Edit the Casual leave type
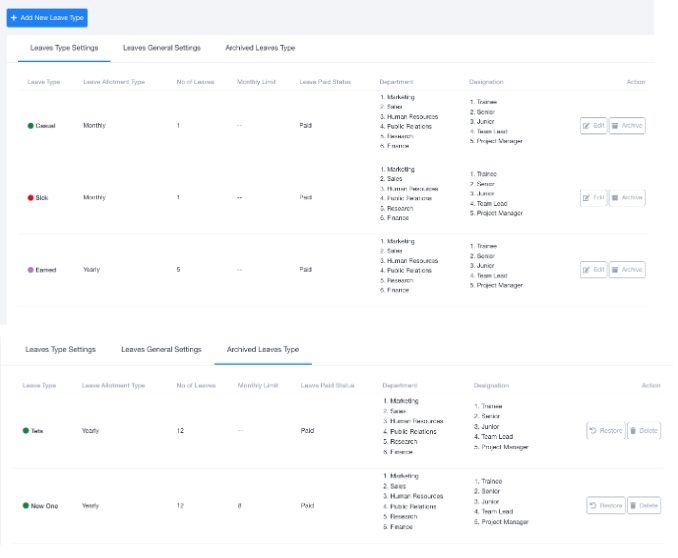The height and width of the screenshot is (558, 678). coord(593,126)
